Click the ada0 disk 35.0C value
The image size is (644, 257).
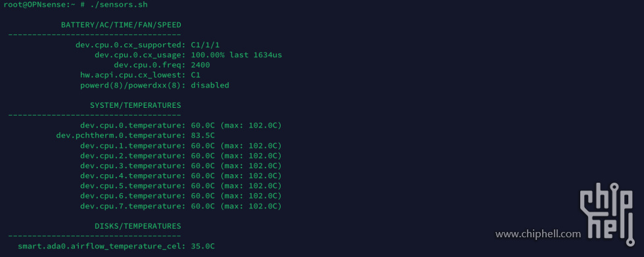tap(203, 246)
